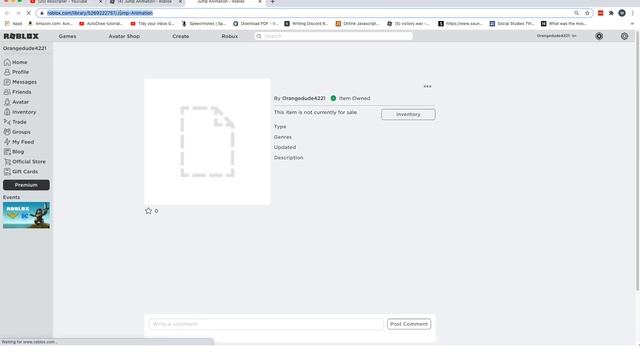
Task: Click the Roblox logo
Action: coord(21,36)
